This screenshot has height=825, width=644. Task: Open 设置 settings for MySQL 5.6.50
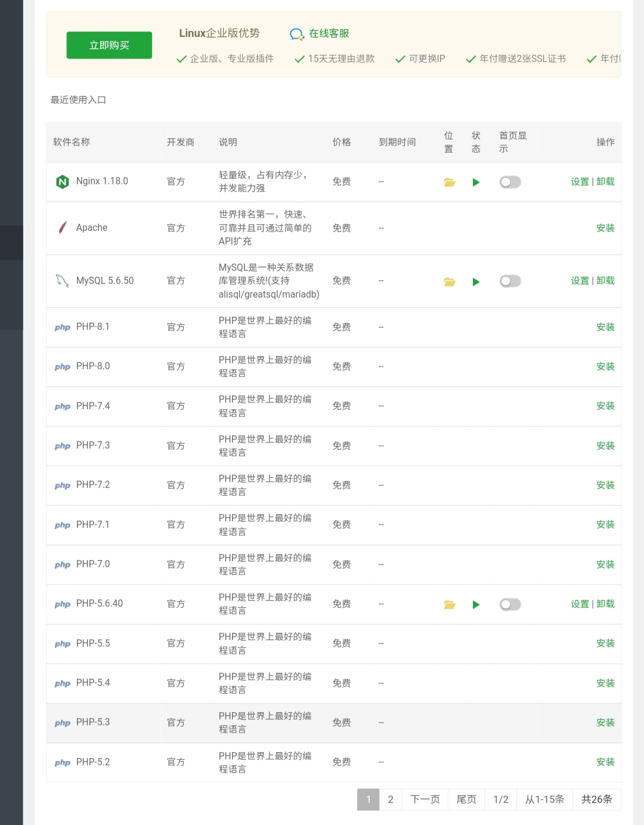pyautogui.click(x=580, y=280)
